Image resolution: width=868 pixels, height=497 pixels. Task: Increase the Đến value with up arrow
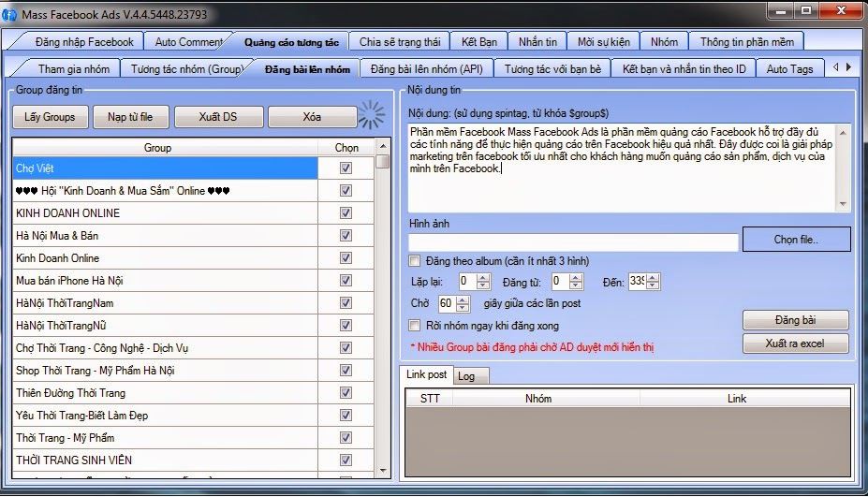pyautogui.click(x=654, y=278)
